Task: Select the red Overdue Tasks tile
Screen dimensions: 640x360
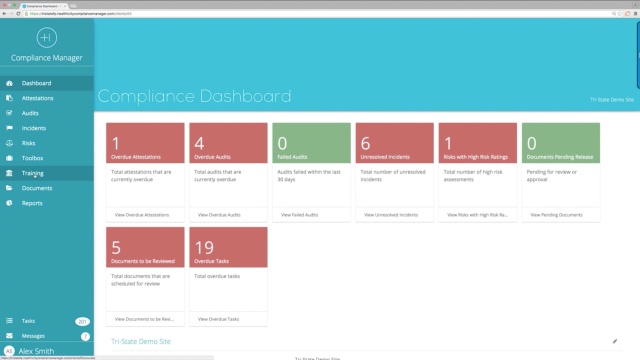Action: pyautogui.click(x=229, y=247)
